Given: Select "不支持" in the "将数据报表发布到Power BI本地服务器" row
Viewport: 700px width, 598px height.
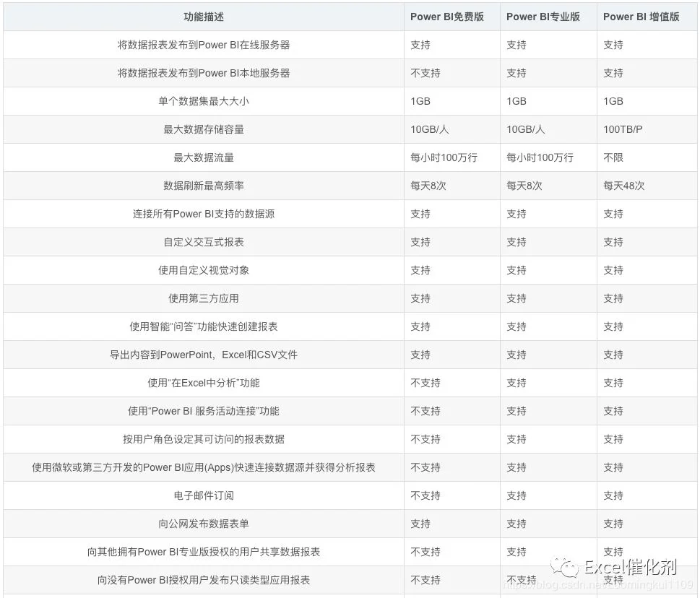Looking at the screenshot, I should [x=425, y=73].
